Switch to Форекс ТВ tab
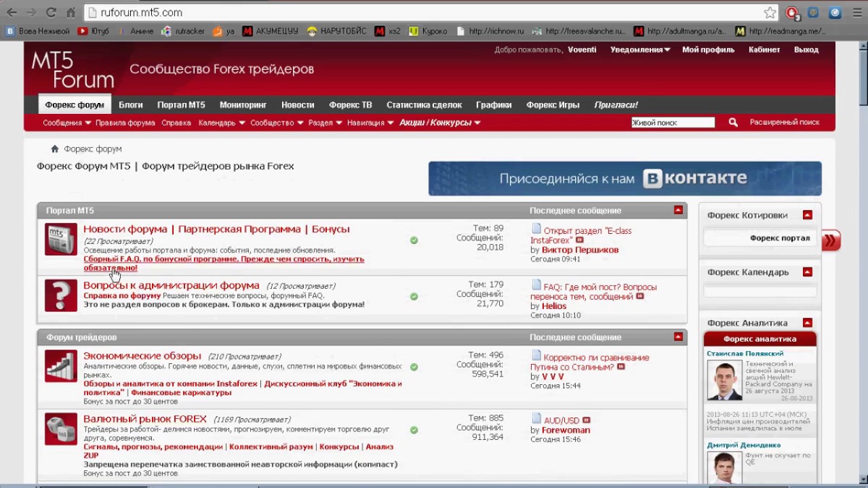The width and height of the screenshot is (868, 488). point(351,105)
